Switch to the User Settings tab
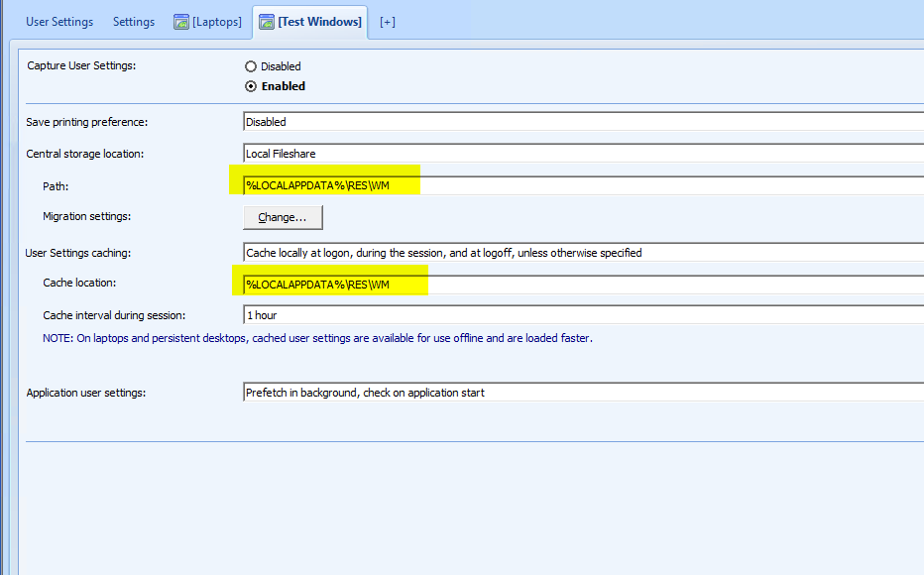Viewport: 924px width, 575px height. pyautogui.click(x=59, y=21)
